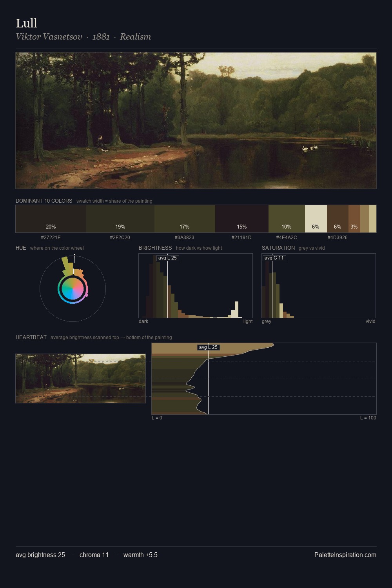Viewport: 392px width, 588px height.
Task: Click the 'dark' axis label under Brightness
Action: pos(143,321)
